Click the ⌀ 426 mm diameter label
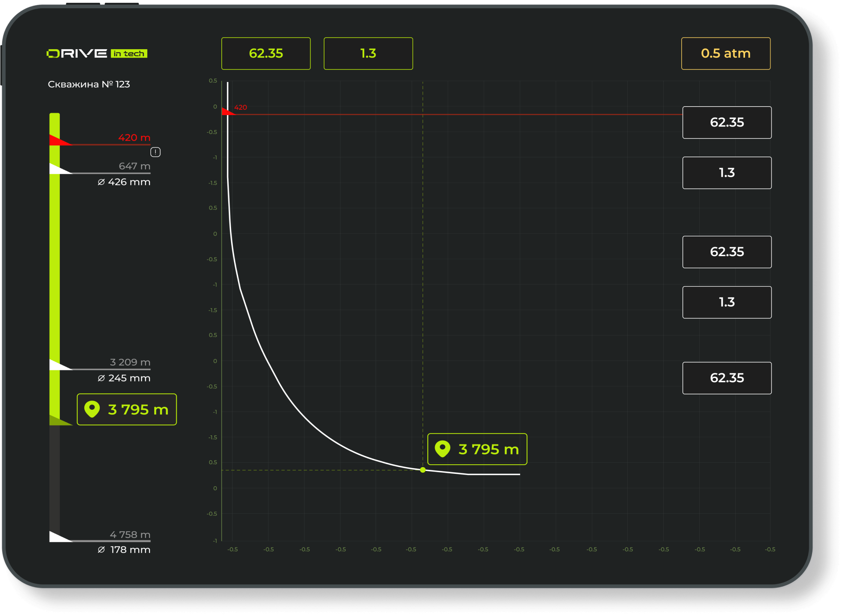 pyautogui.click(x=124, y=182)
